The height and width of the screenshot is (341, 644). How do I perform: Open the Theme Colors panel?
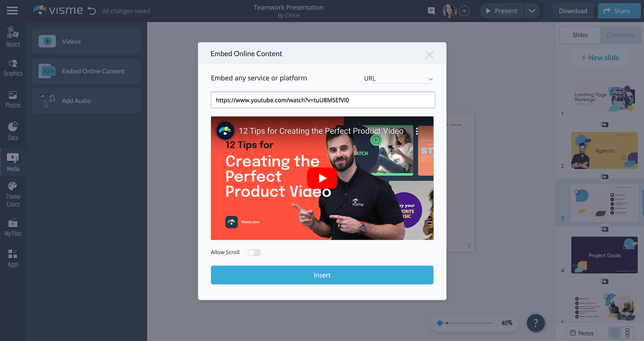tap(13, 194)
